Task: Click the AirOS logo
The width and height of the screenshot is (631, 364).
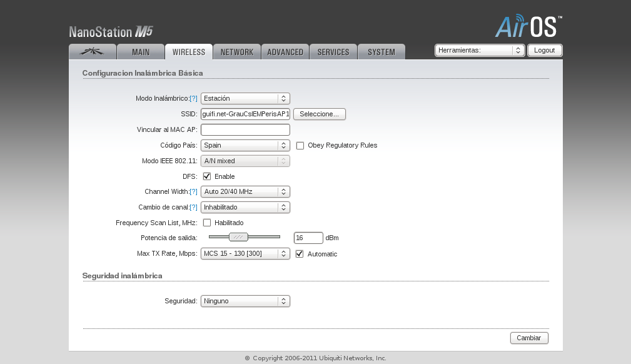Action: [528, 27]
